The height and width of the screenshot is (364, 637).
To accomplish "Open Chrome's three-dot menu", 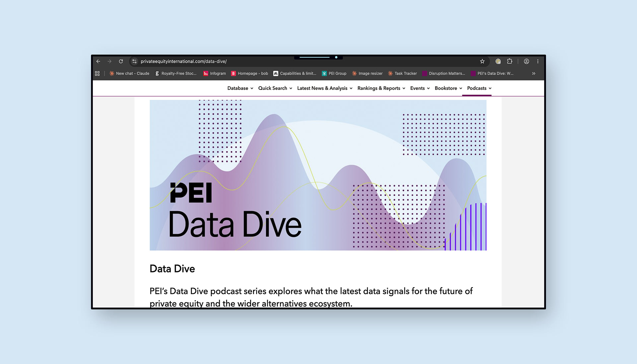I will click(x=538, y=61).
